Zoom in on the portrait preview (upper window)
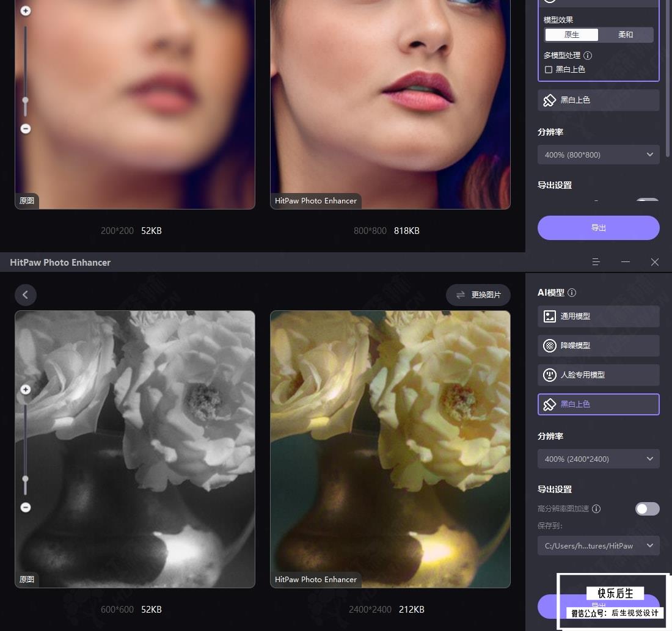 26,11
